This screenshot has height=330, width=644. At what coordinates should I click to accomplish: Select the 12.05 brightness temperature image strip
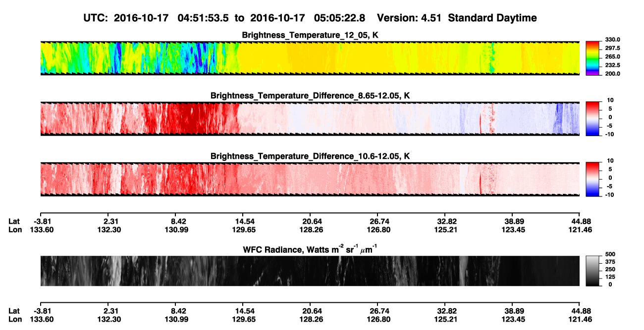310,58
